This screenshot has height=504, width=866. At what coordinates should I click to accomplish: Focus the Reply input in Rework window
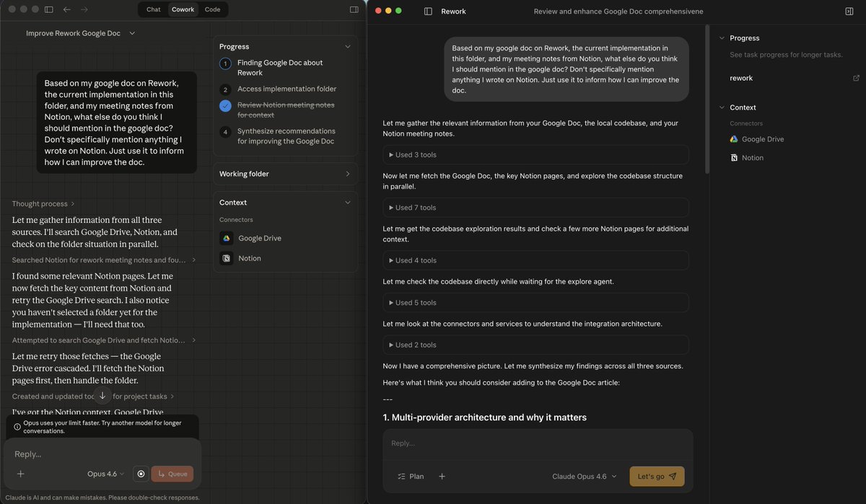click(538, 443)
